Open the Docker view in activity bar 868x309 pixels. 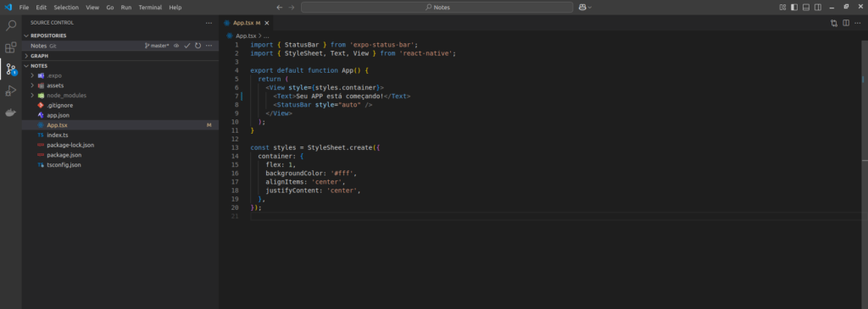(10, 113)
